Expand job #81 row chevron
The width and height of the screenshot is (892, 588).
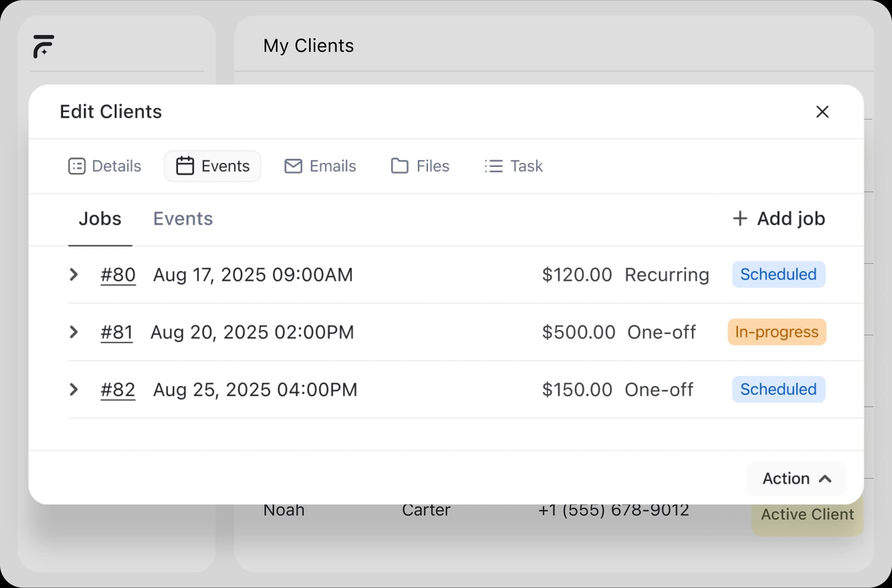pyautogui.click(x=73, y=332)
